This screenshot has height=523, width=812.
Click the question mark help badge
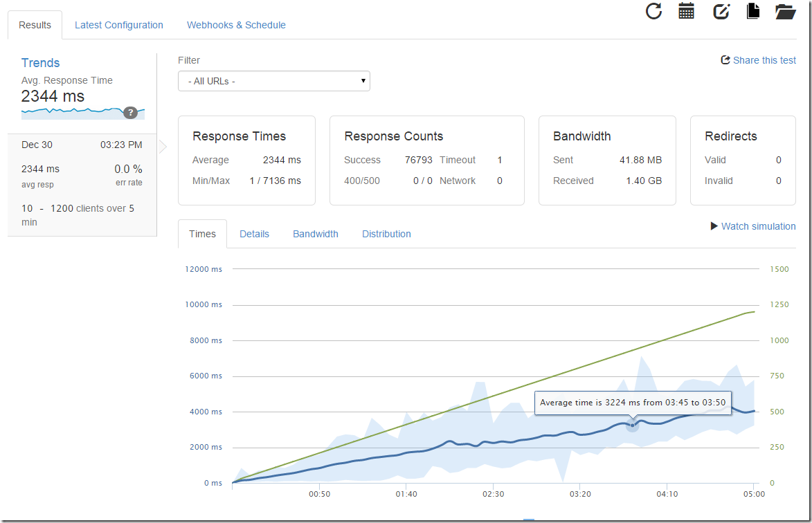pos(131,112)
